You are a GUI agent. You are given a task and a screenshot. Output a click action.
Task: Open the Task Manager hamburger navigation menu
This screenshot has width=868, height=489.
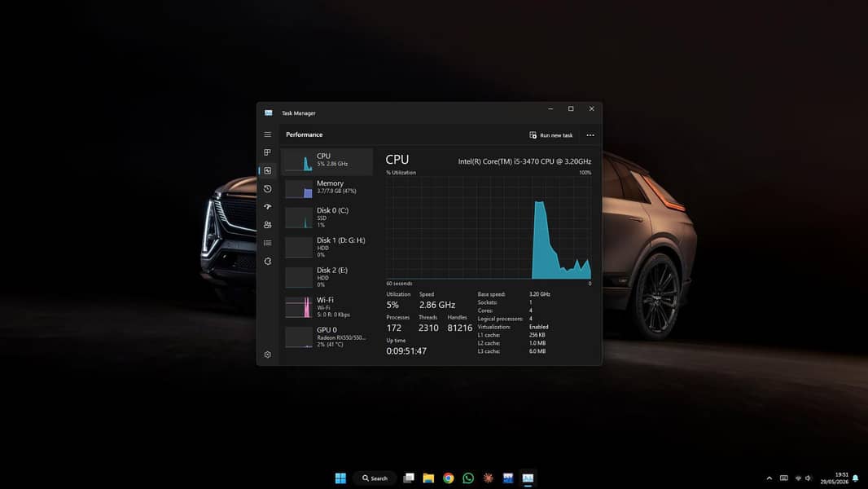(x=267, y=134)
